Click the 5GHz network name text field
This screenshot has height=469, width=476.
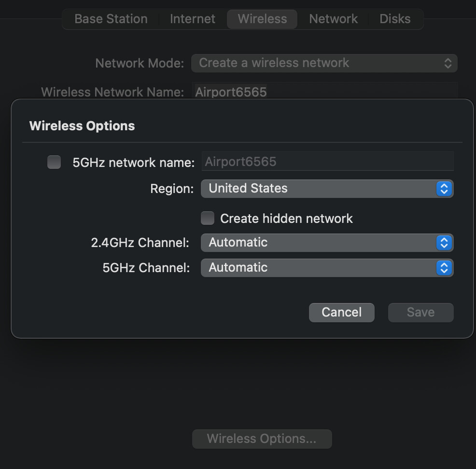(328, 161)
